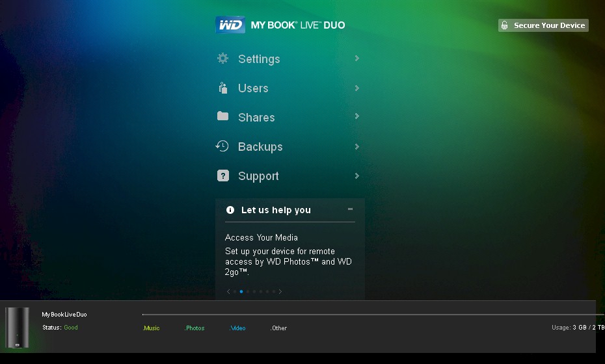Click the WD logo in the header
Viewport: 605px width, 364px height.
tap(230, 25)
